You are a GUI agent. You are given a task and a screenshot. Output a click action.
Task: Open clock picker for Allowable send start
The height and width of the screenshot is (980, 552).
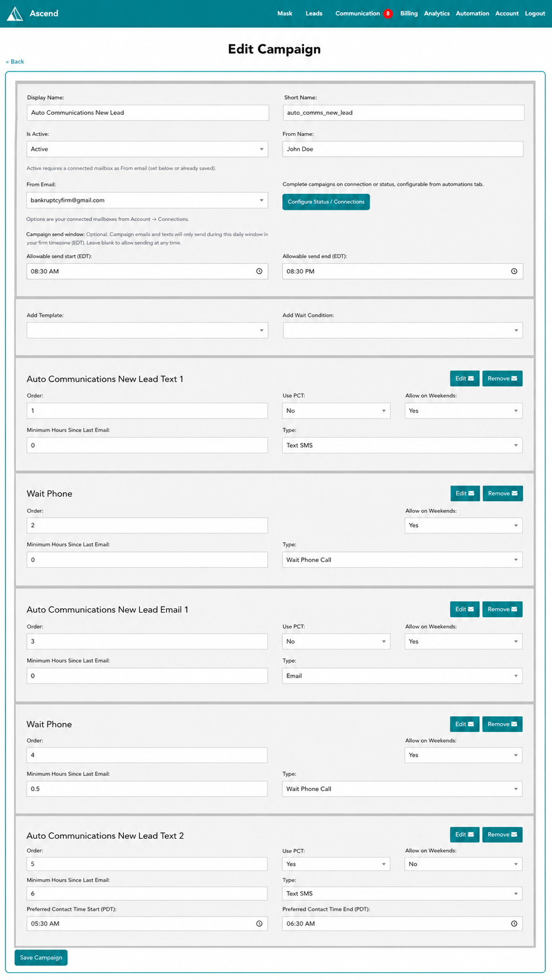(259, 271)
